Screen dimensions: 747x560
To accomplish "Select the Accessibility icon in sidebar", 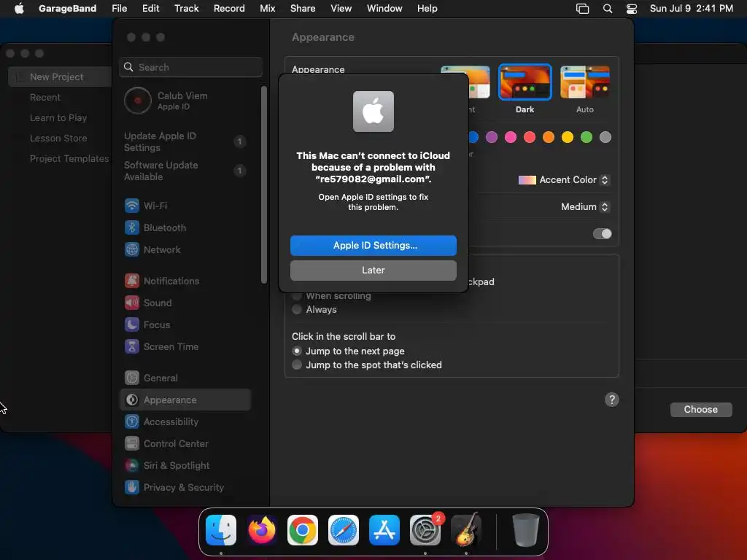I will [x=132, y=422].
